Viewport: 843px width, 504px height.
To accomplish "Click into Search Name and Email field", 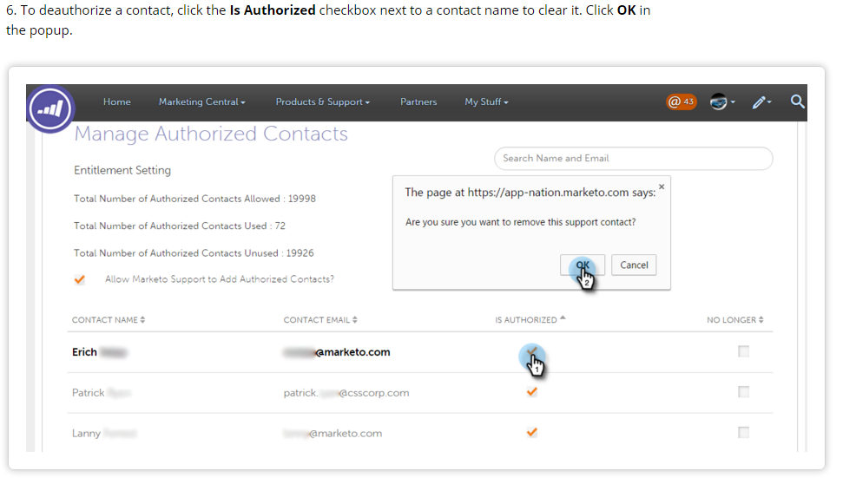I will [x=633, y=159].
